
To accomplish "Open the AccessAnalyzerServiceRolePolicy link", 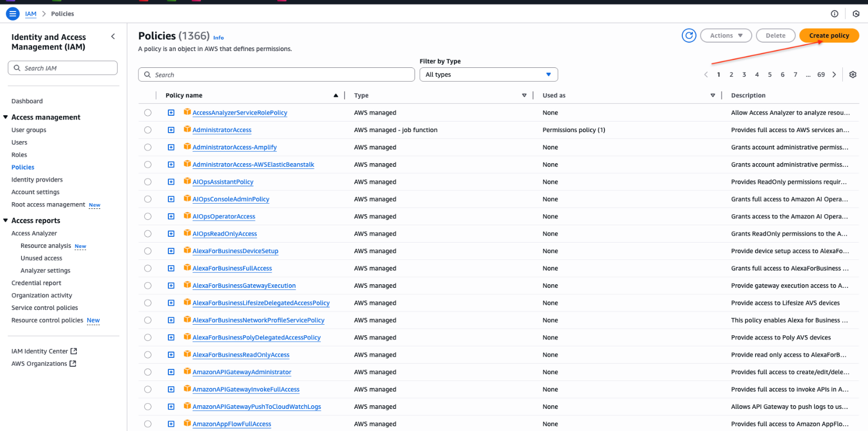I will [239, 113].
